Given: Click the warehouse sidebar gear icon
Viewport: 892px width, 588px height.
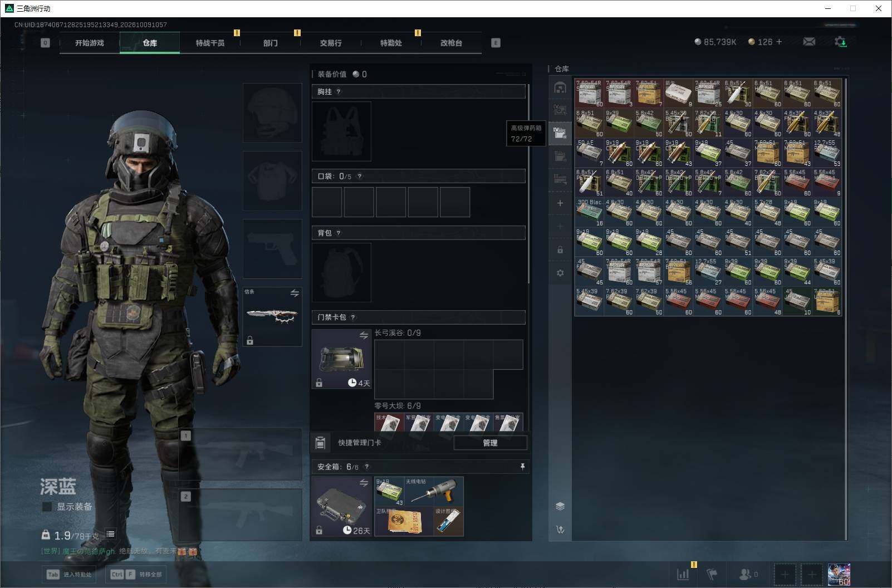Looking at the screenshot, I should click(560, 273).
